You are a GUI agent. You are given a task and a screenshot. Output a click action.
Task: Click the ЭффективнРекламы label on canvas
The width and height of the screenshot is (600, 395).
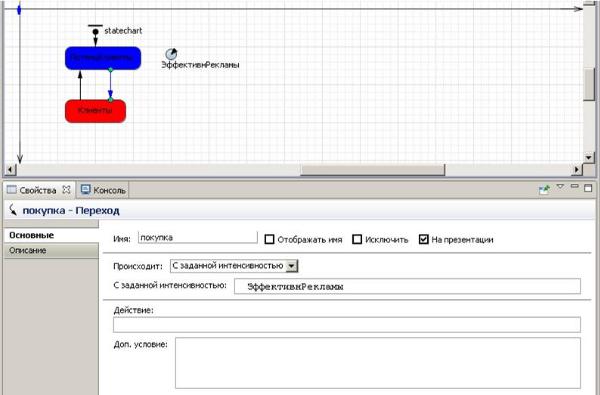[x=200, y=65]
